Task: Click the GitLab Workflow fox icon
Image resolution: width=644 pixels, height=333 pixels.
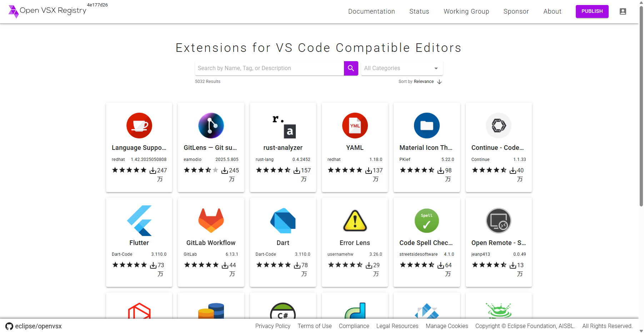Action: 211,221
